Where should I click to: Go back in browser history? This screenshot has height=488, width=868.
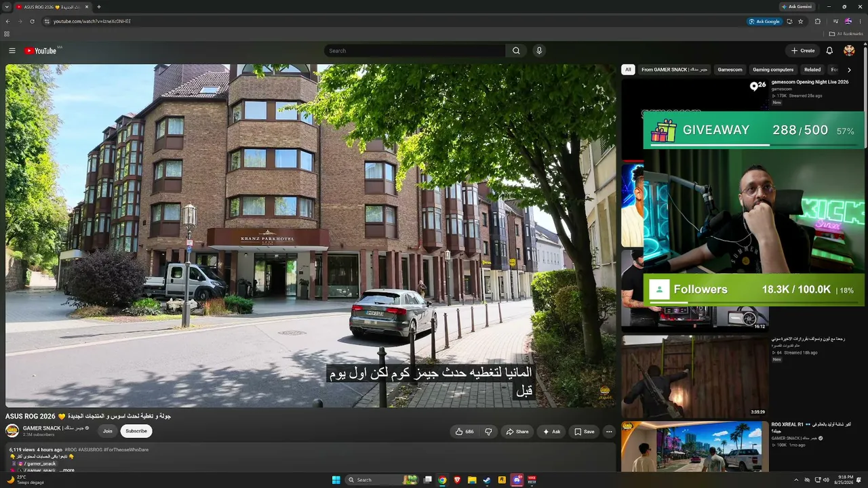click(x=7, y=22)
